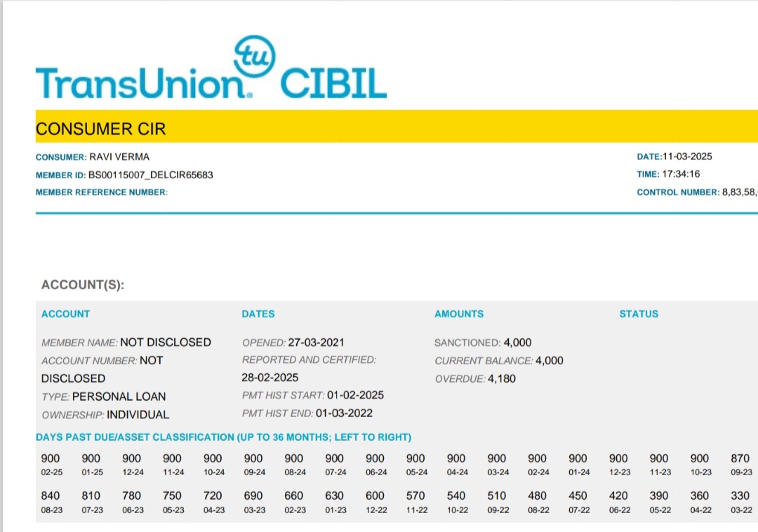758x532 pixels.
Task: Select the 540 days past due value
Action: (x=456, y=496)
